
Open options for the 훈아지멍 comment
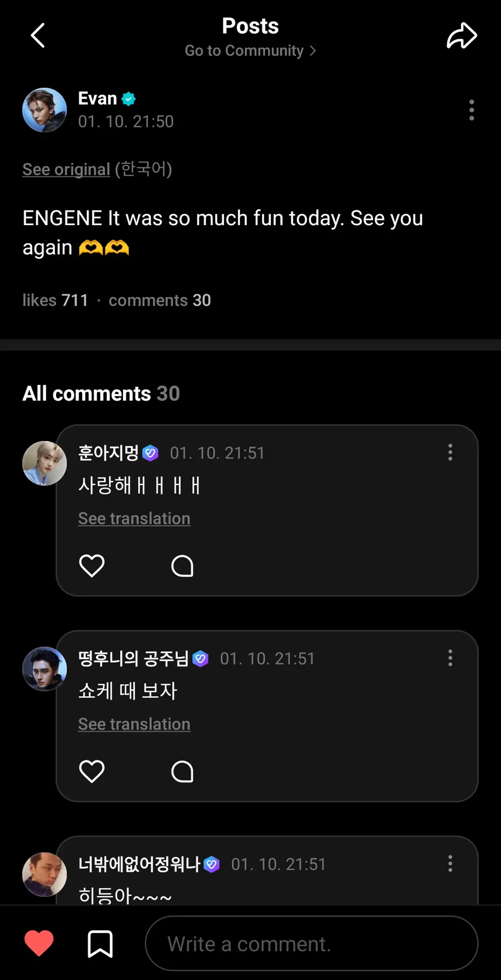450,452
